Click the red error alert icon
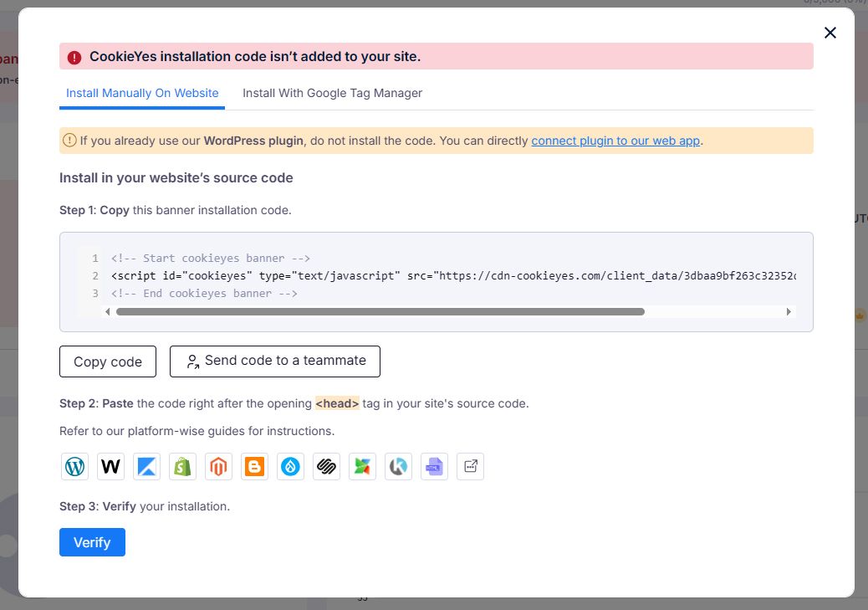This screenshot has width=868, height=610. [74, 57]
